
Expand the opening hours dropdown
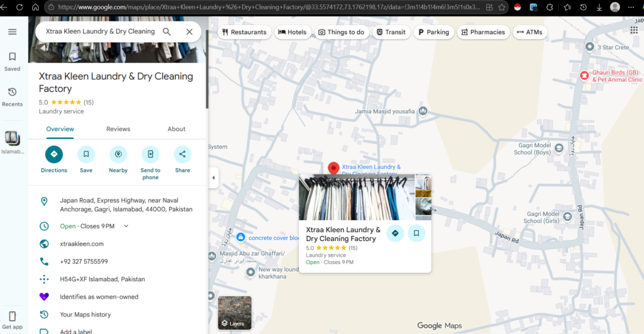point(126,226)
